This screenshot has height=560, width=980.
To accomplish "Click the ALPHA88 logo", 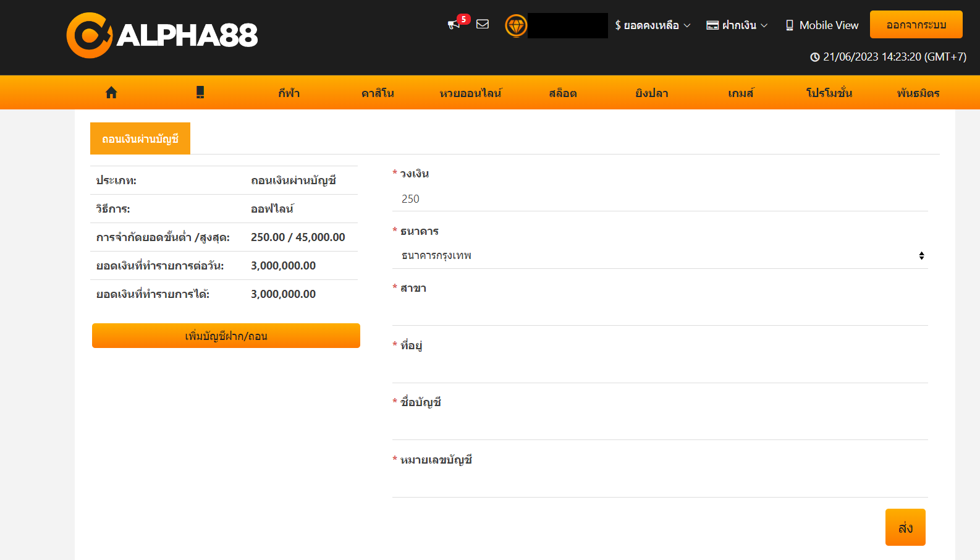I will coord(162,35).
